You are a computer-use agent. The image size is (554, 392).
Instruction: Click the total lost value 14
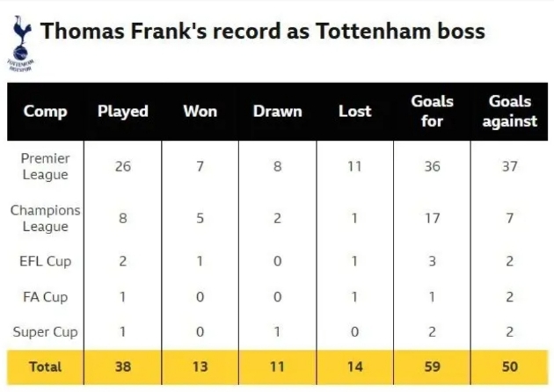[x=354, y=367]
